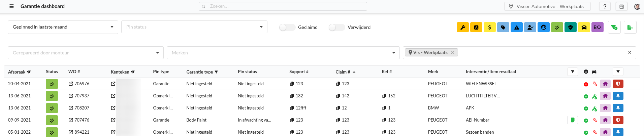Enable the Verwijderd switch
Screen dimensions: 644x137
(x=336, y=27)
